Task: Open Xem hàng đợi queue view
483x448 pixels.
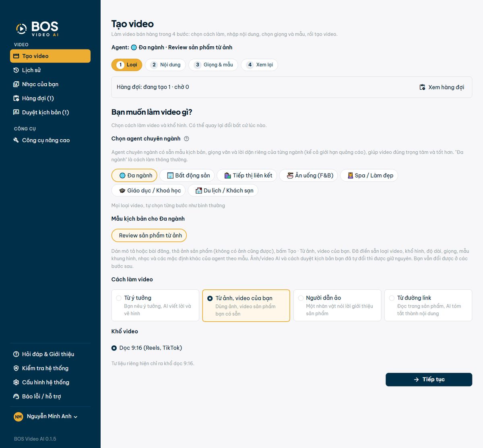Action: click(x=442, y=87)
